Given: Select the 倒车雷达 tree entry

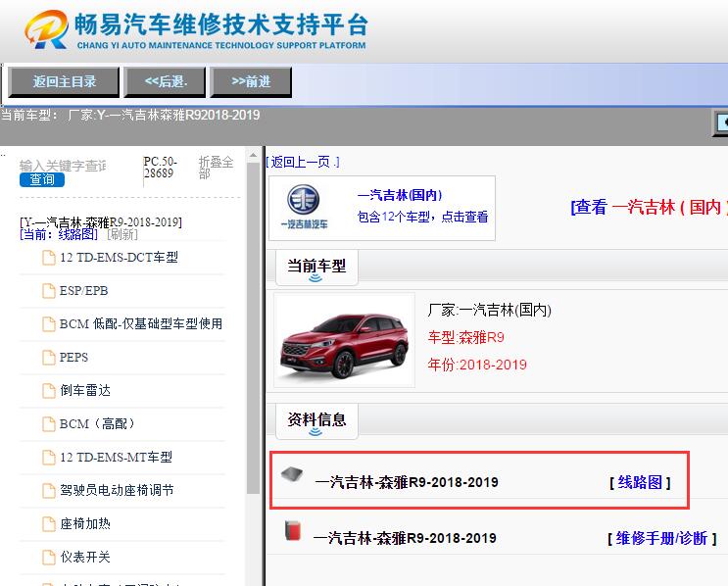Looking at the screenshot, I should click(x=85, y=391).
